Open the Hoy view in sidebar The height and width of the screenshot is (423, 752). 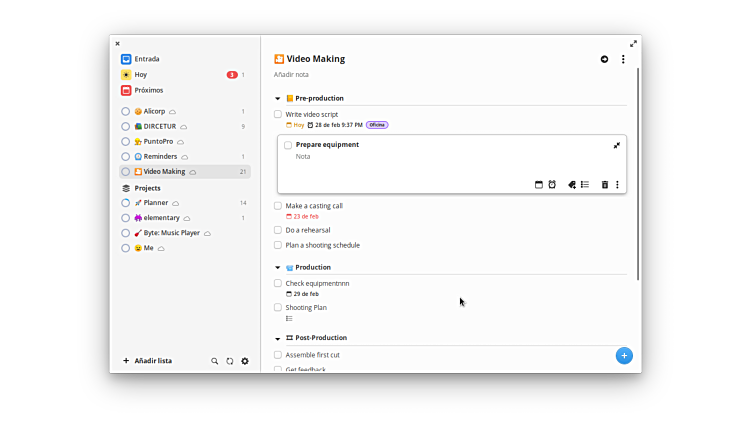(140, 75)
